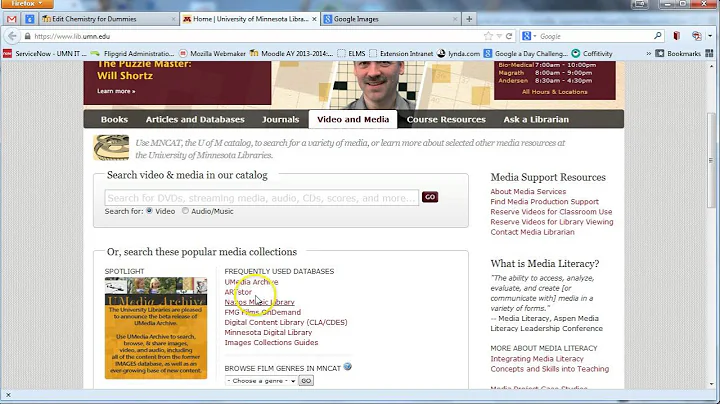720x404 pixels.
Task: Open Contact Media Librarian link
Action: pyautogui.click(x=532, y=232)
